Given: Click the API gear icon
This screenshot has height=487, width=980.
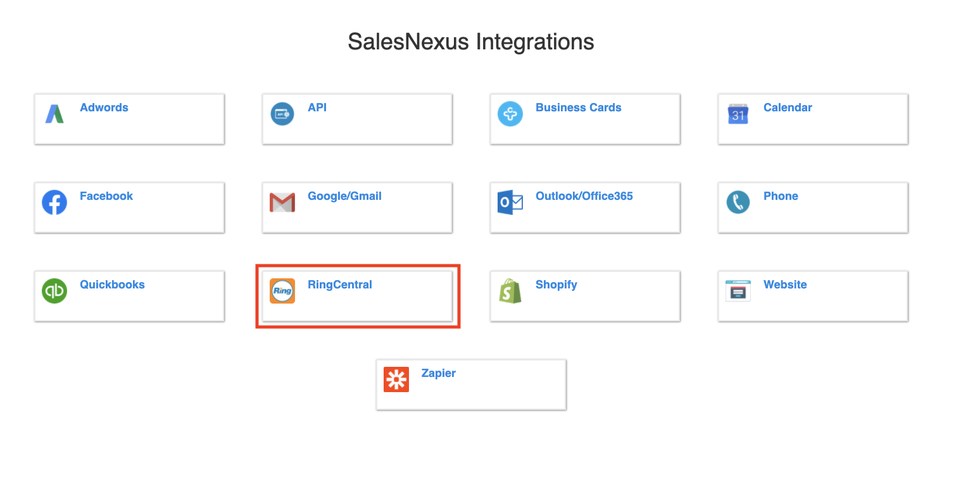Looking at the screenshot, I should [x=282, y=114].
